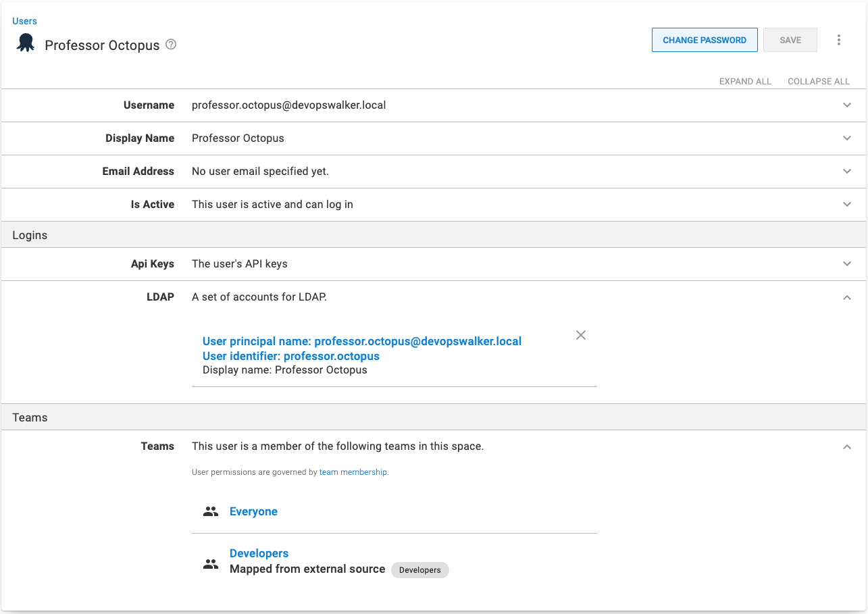Click the Everyone team people icon
Screen dimensions: 868x614
pos(211,512)
